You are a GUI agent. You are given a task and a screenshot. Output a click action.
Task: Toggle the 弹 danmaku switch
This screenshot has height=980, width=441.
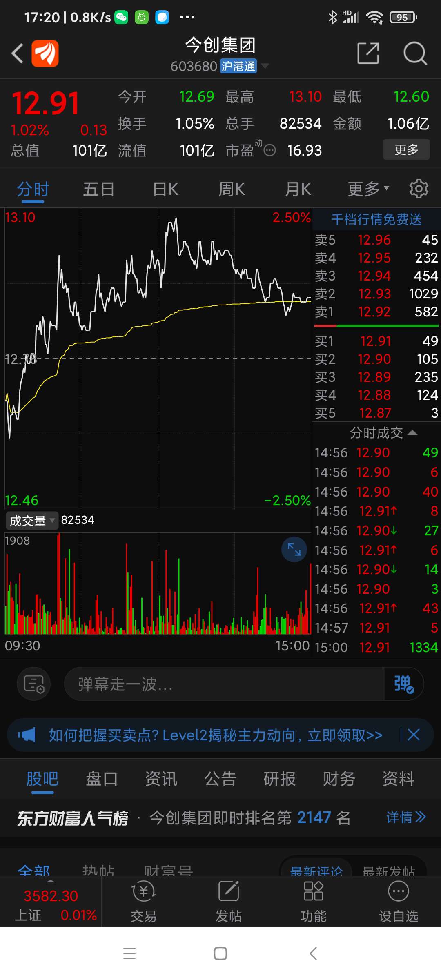(x=404, y=684)
